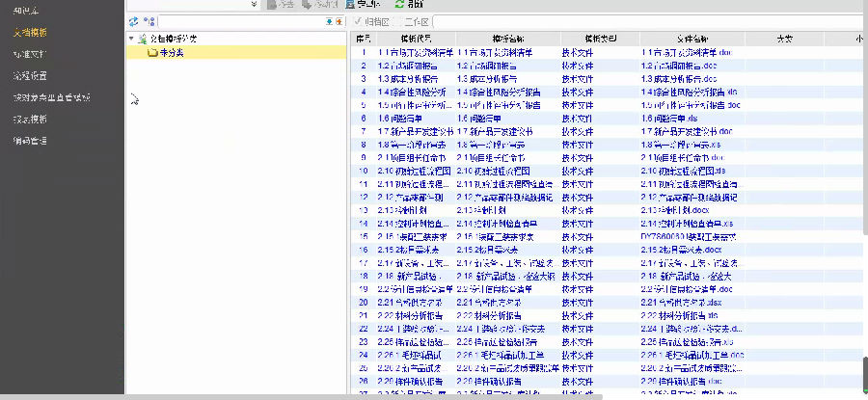Click the green 刷新 refresh icon in the top toolbar

(399, 5)
